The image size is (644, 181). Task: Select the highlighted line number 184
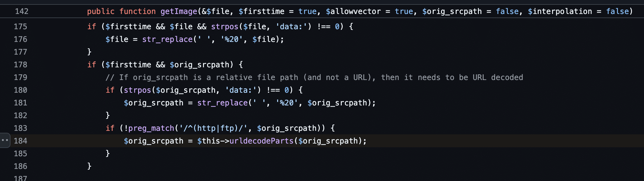21,141
